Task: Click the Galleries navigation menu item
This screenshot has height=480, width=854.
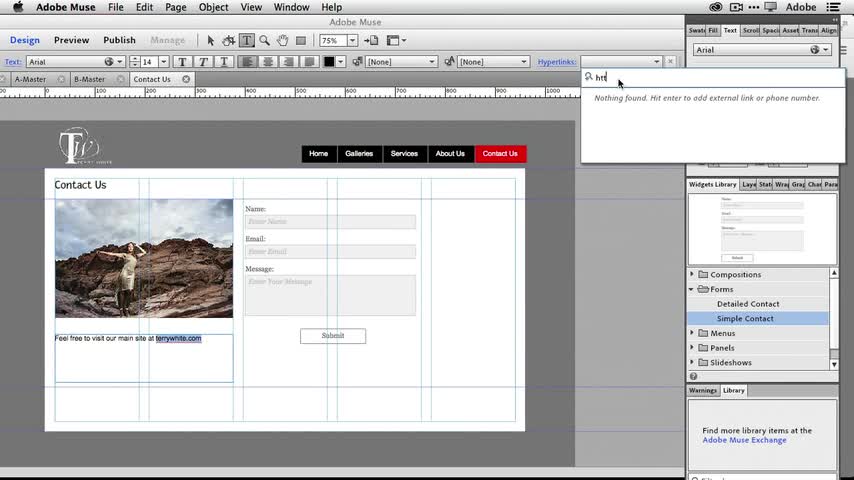Action: click(x=359, y=154)
